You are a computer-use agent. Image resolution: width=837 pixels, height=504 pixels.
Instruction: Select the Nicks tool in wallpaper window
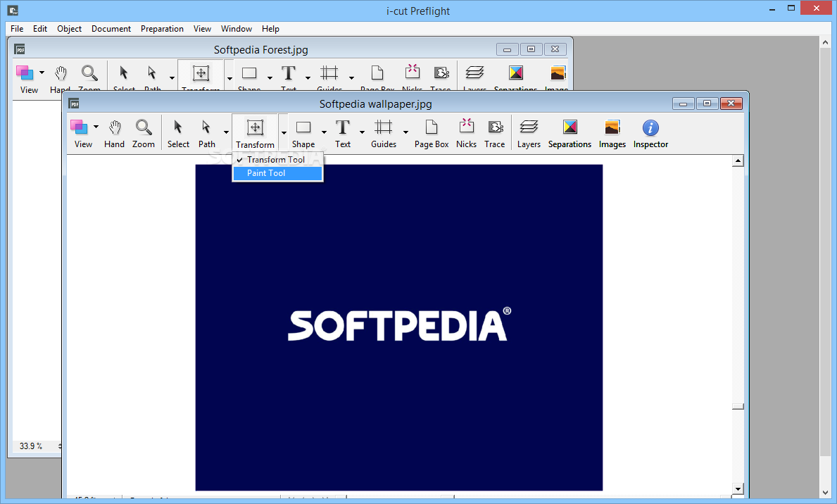point(466,134)
